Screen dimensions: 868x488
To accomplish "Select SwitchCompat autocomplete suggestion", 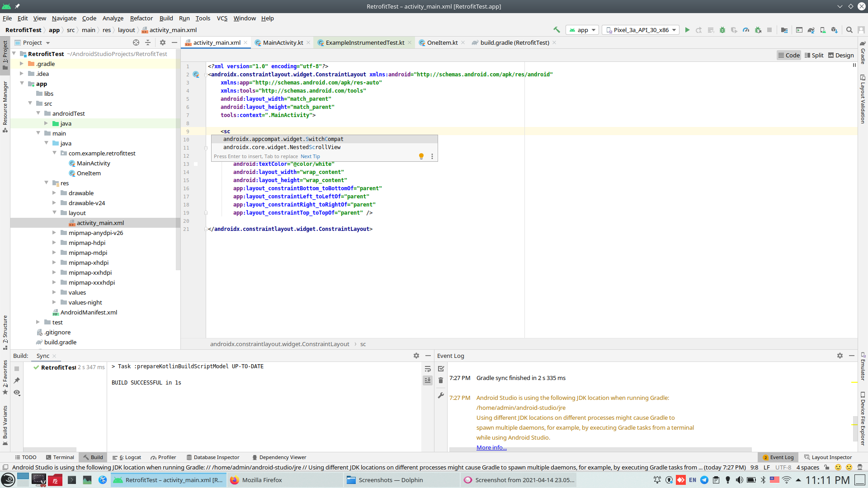I will pyautogui.click(x=283, y=139).
